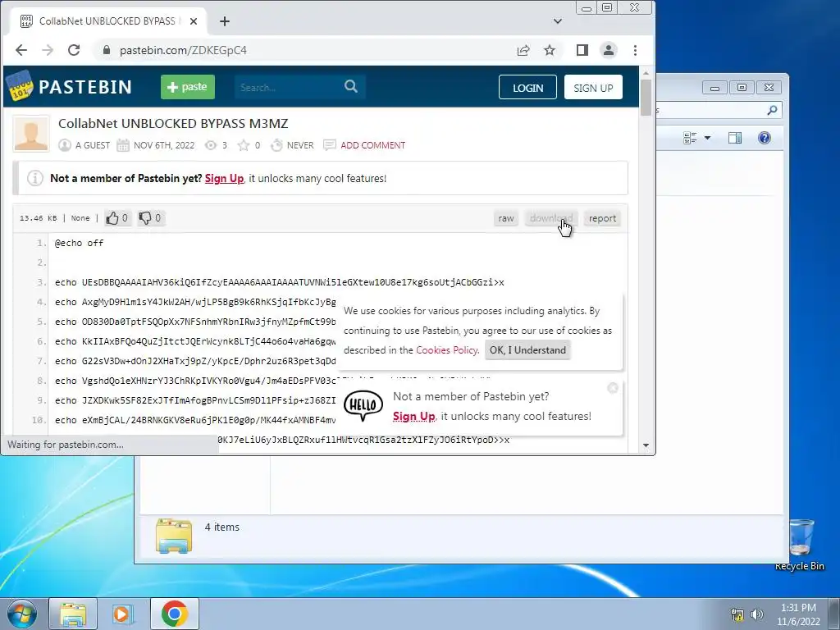Reload the Pastebin page
840x630 pixels.
pyautogui.click(x=74, y=50)
